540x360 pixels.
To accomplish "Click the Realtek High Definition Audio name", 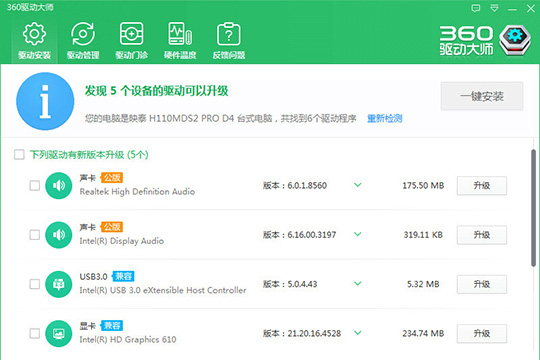I will click(x=137, y=192).
